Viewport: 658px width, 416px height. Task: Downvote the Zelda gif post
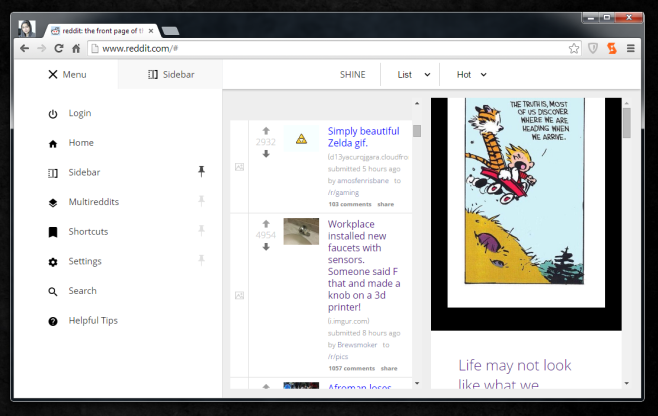pos(266,154)
